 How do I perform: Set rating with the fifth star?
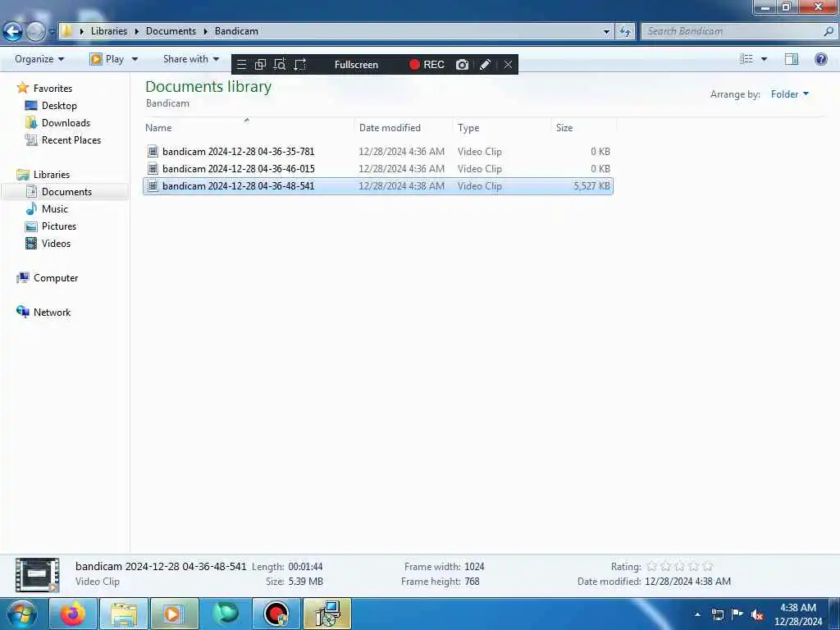707,566
